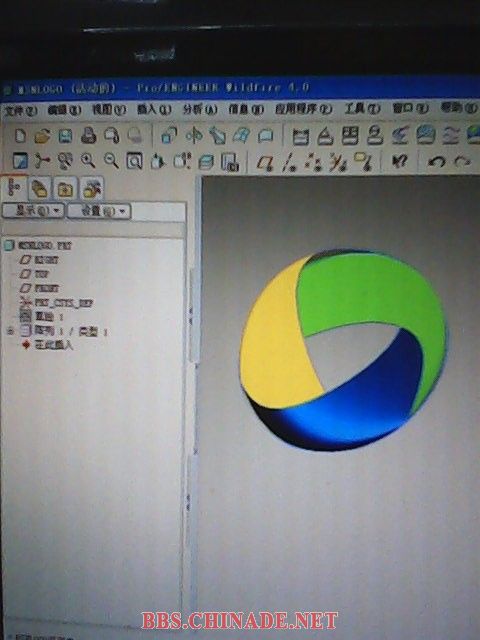Open the 应用程序 menu
This screenshot has width=480, height=640.
click(303, 109)
